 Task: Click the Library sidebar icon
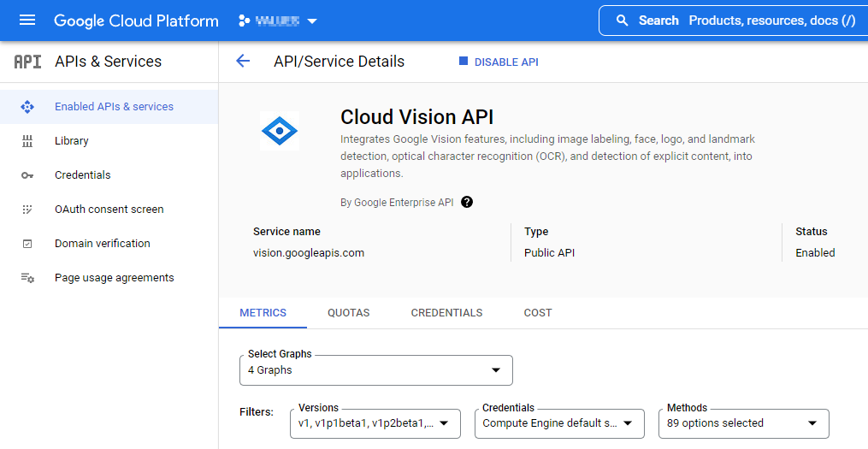point(27,141)
